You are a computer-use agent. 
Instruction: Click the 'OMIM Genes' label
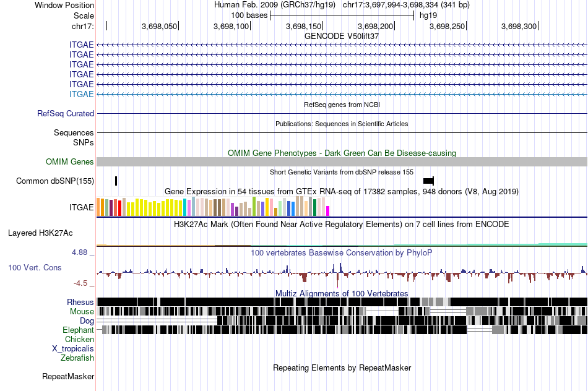pyautogui.click(x=70, y=162)
